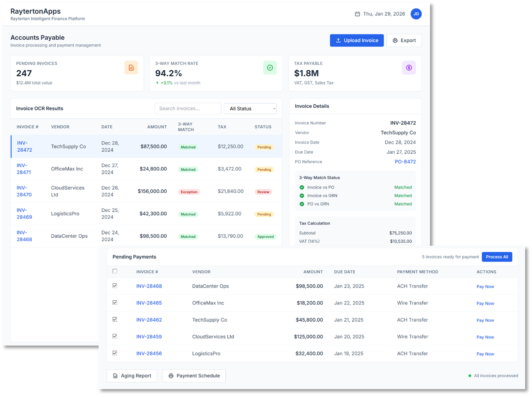Click the chart icon in Aging Report button
This screenshot has height=397, width=532.
pos(116,376)
